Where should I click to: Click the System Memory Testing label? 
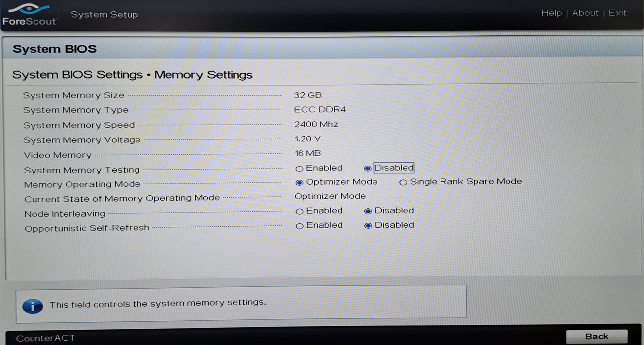[x=82, y=170]
